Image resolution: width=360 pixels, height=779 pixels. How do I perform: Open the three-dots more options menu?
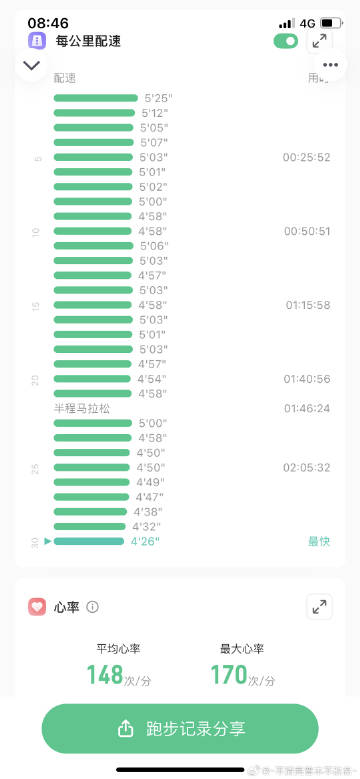[330, 65]
